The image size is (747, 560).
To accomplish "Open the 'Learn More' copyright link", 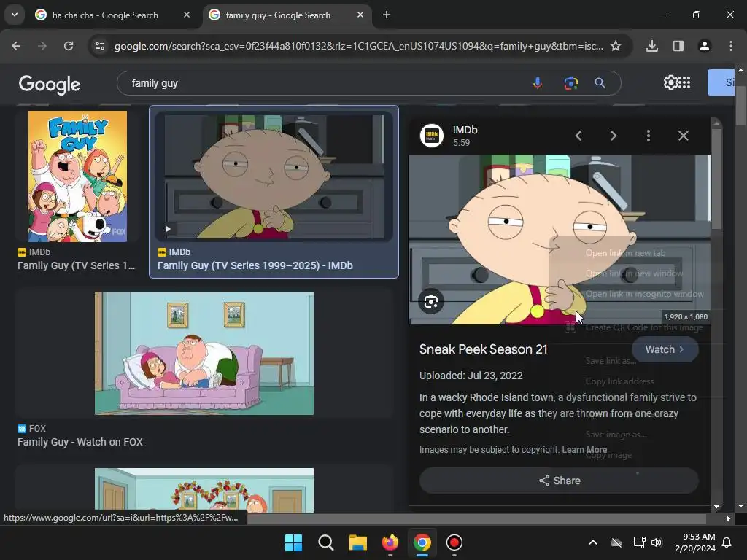I will coord(584,449).
